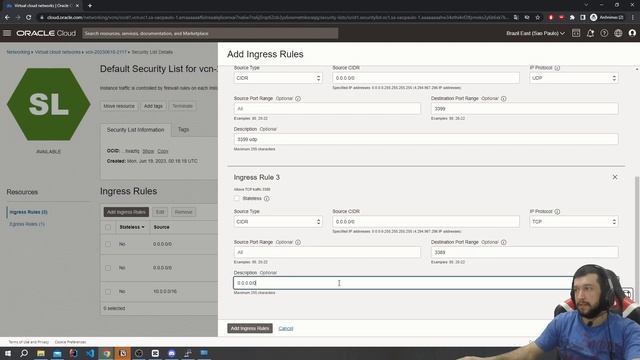Switch to Chrome in the taskbar
The image size is (640, 360).
[107, 353]
